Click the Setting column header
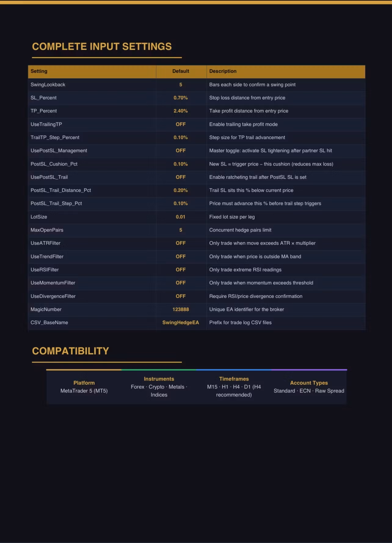 [x=39, y=71]
